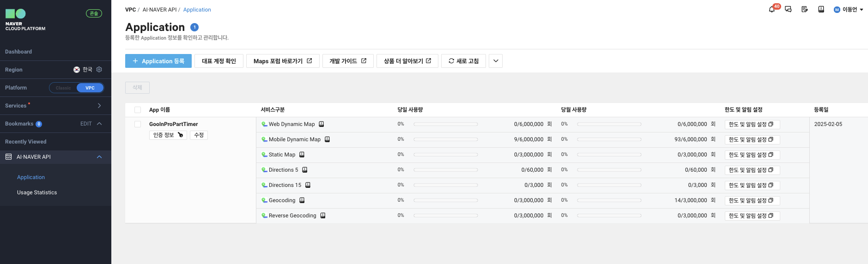The image size is (868, 264).
Task: Open Mobile Dynamic Map guide book icon
Action: pyautogui.click(x=327, y=139)
